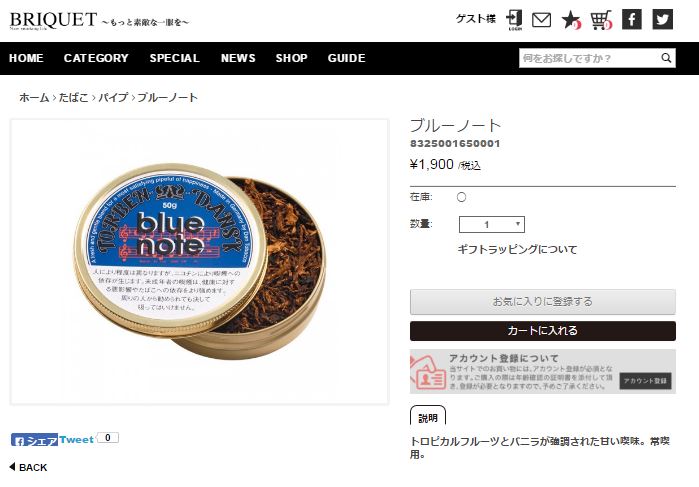Open the shopping cart icon
Viewport: 699px width, 487px height.
(601, 20)
